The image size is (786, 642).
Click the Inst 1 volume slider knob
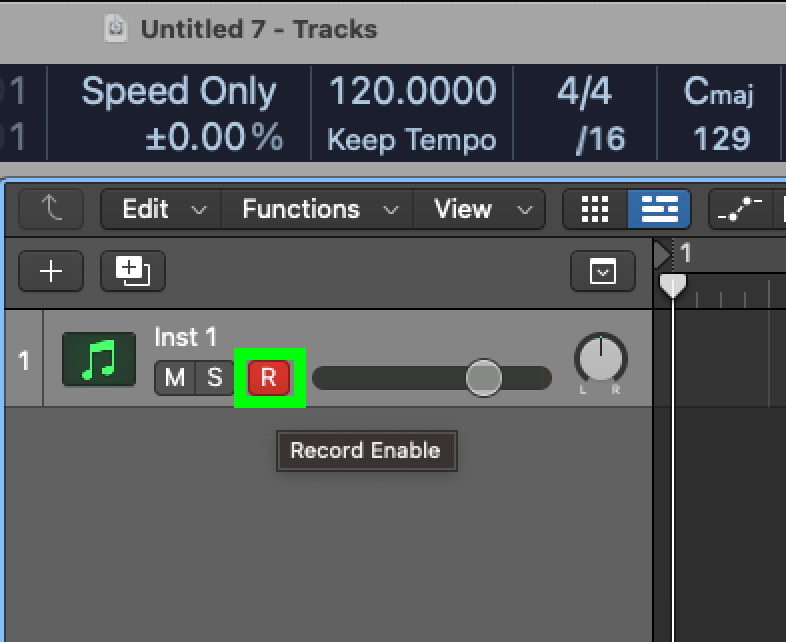tap(484, 378)
